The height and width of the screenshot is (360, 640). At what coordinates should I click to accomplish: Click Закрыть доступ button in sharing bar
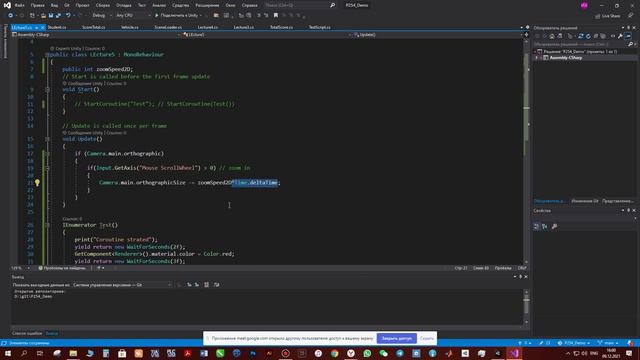(x=397, y=338)
